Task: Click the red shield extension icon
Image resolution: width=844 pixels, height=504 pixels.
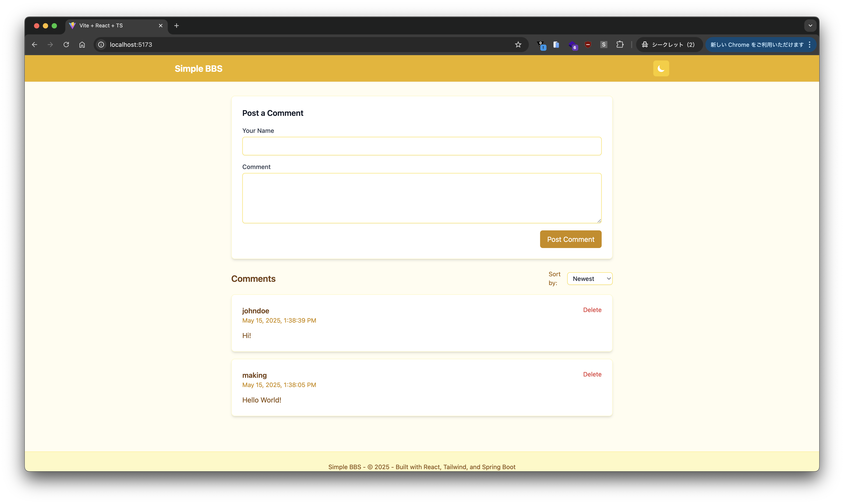Action: [588, 45]
